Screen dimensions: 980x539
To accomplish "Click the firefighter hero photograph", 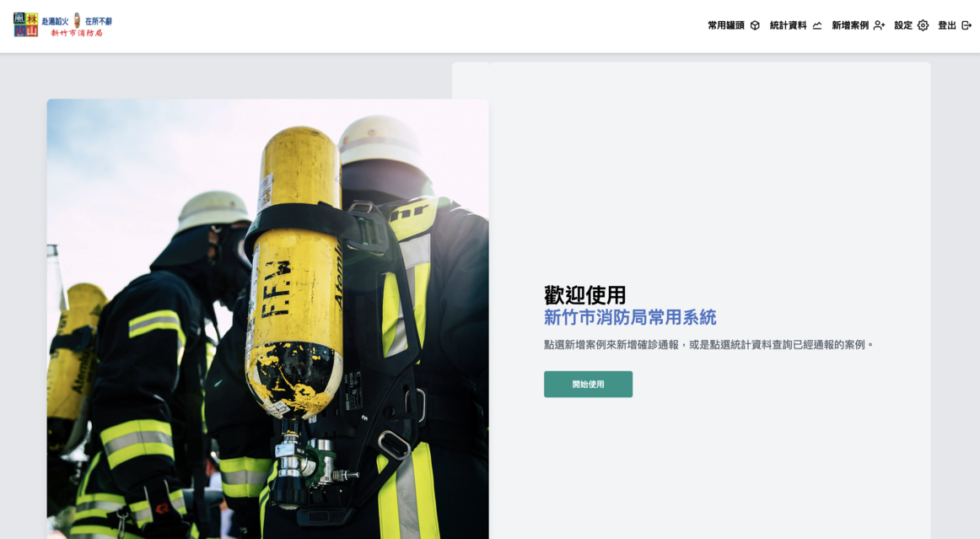I will [x=268, y=321].
